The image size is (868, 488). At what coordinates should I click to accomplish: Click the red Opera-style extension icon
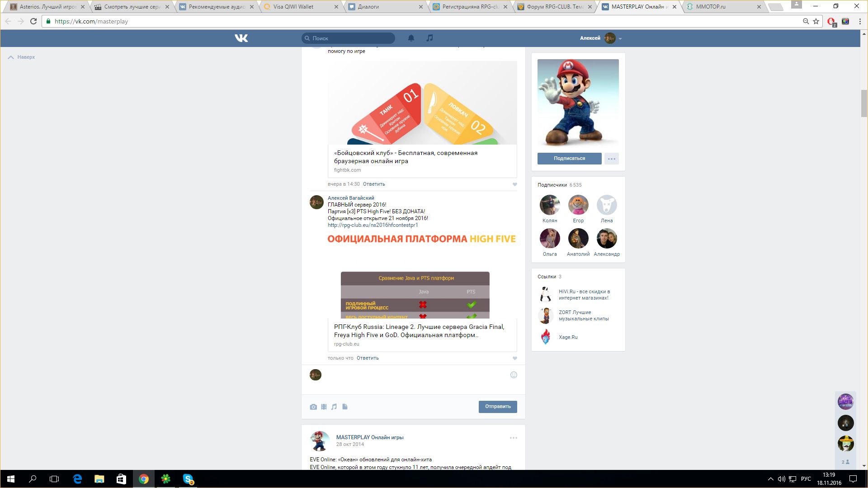point(831,22)
